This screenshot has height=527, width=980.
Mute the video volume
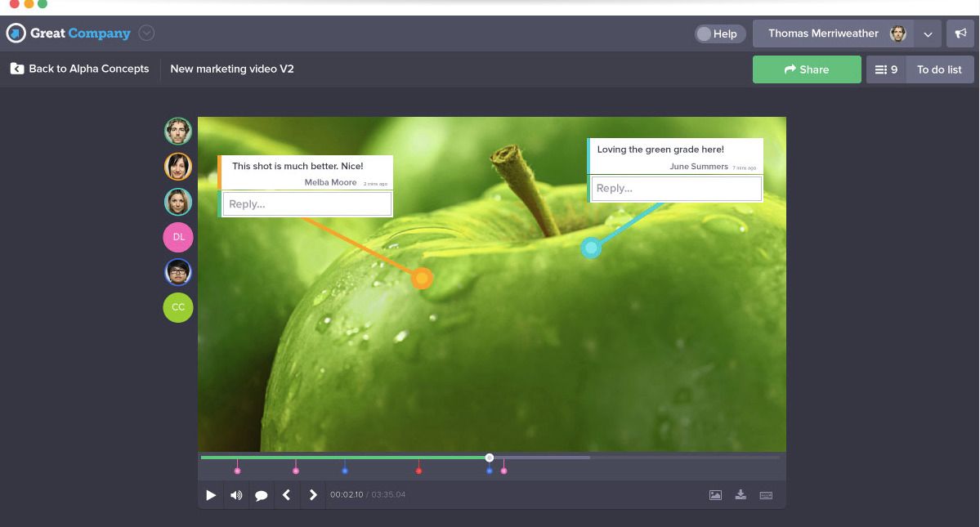[236, 494]
